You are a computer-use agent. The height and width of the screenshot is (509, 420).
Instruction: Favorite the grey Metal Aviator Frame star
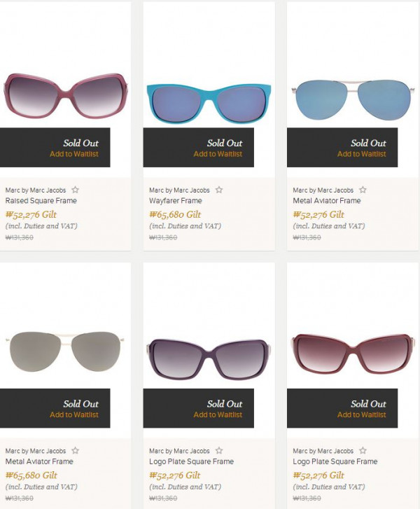click(76, 450)
